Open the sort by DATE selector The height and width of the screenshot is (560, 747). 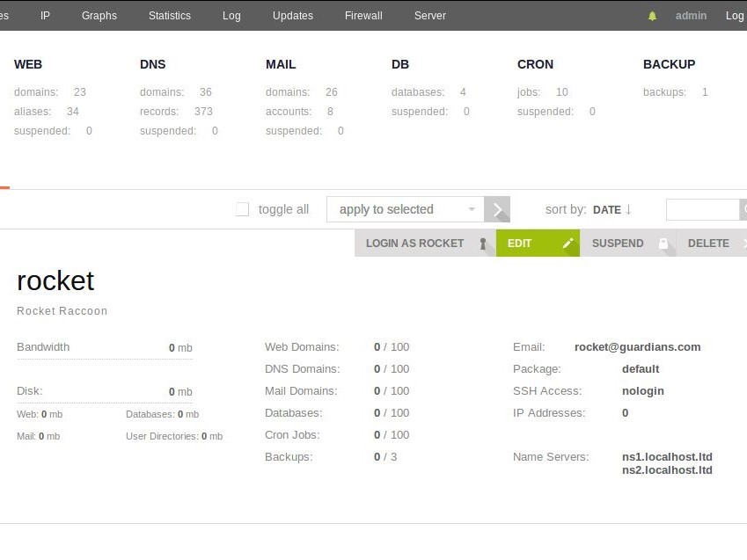[606, 210]
